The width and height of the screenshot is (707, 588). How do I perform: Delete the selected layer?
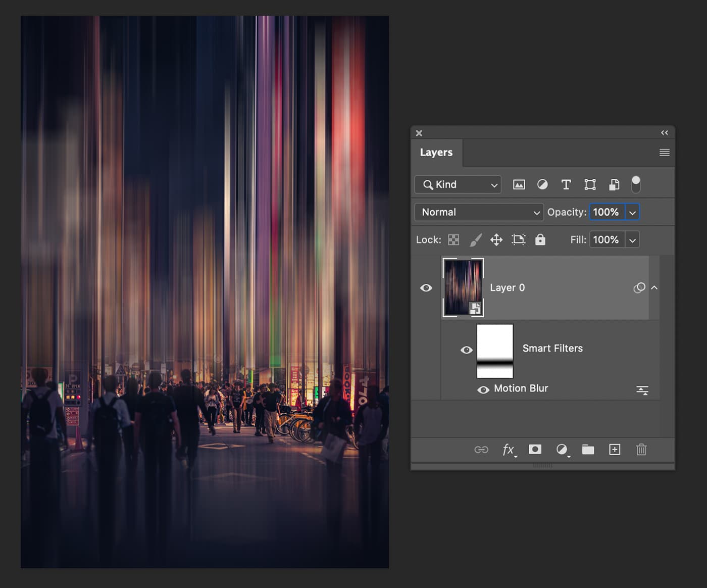(x=641, y=449)
